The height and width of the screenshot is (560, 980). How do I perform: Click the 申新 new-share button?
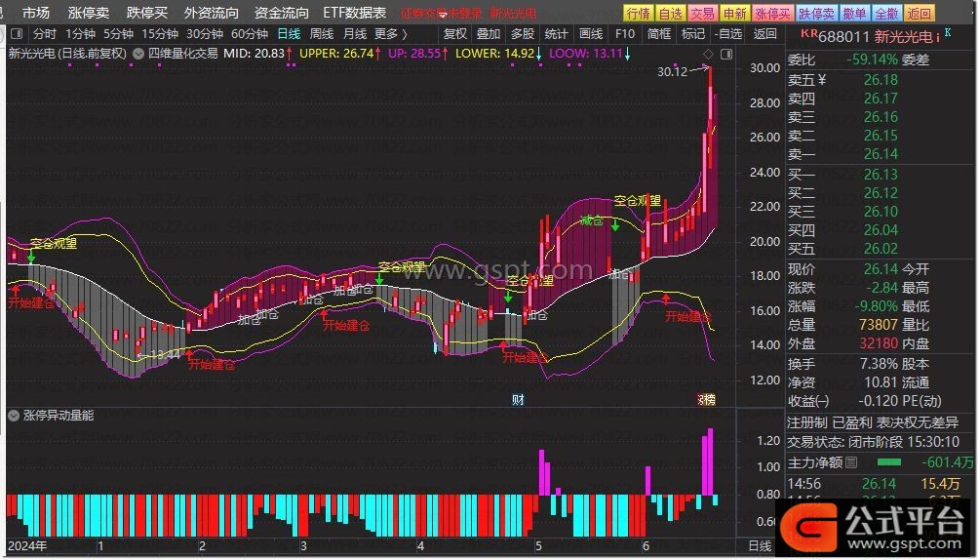click(x=735, y=13)
